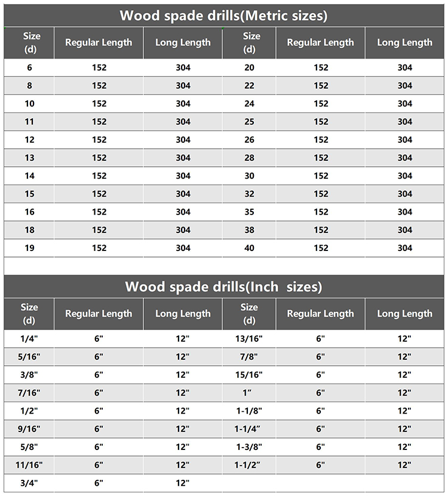Select the 11/16" size cell

point(29,465)
